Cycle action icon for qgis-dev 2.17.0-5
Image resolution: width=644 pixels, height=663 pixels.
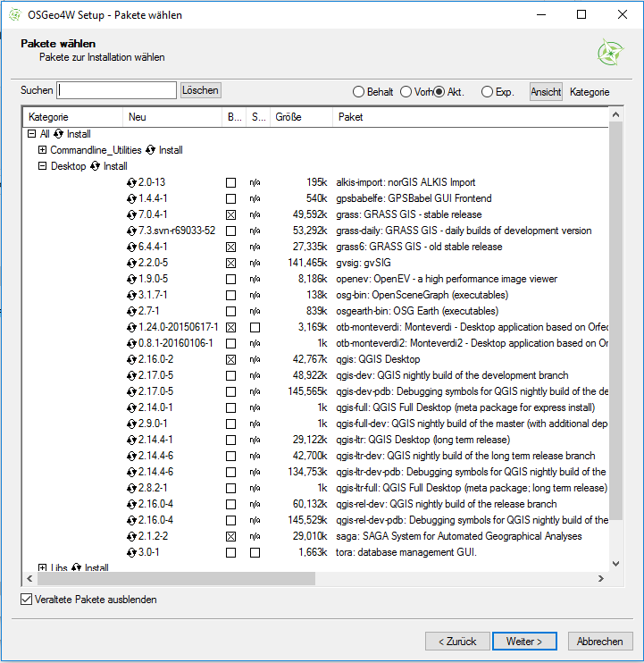[x=131, y=375]
